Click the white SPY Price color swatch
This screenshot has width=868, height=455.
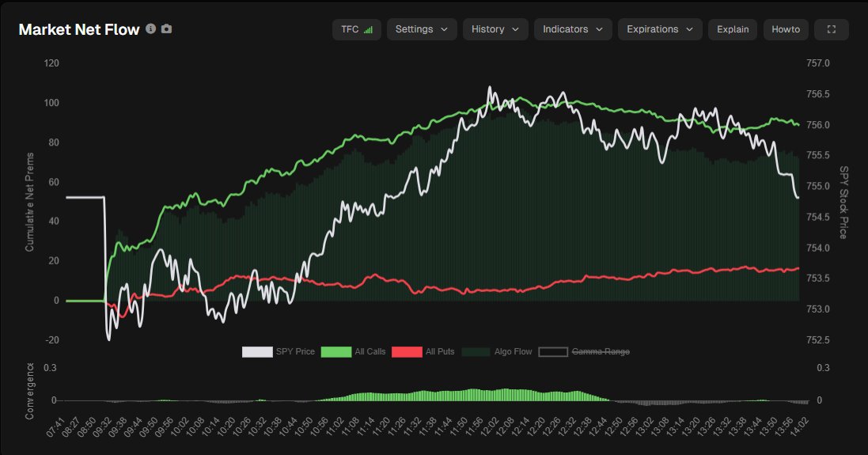point(257,351)
